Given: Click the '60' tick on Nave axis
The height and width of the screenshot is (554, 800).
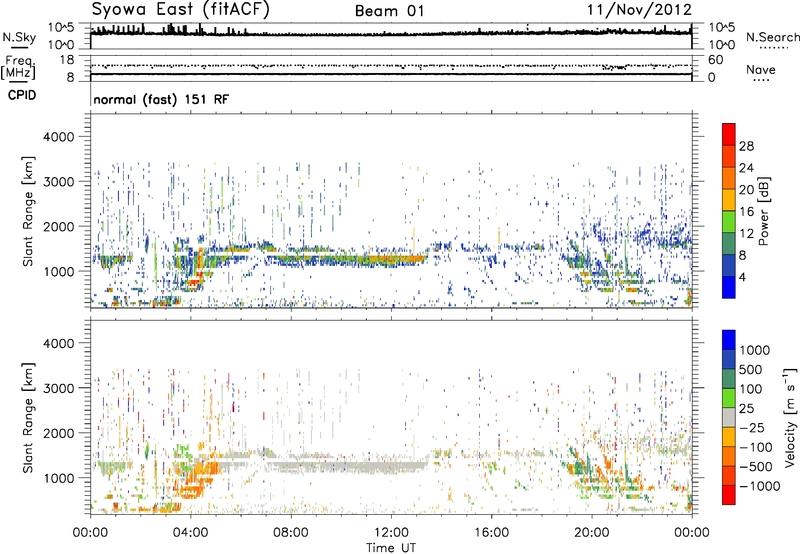Looking at the screenshot, I should 715,60.
